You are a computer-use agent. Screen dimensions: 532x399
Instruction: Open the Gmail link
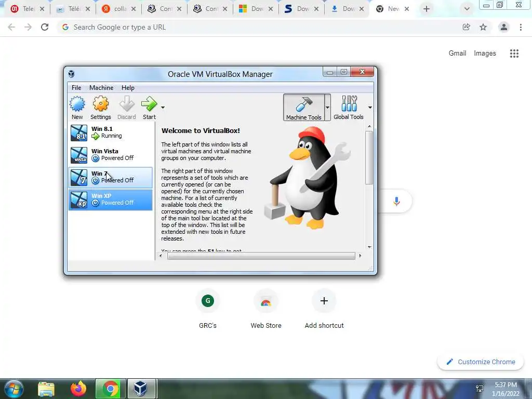pos(457,54)
